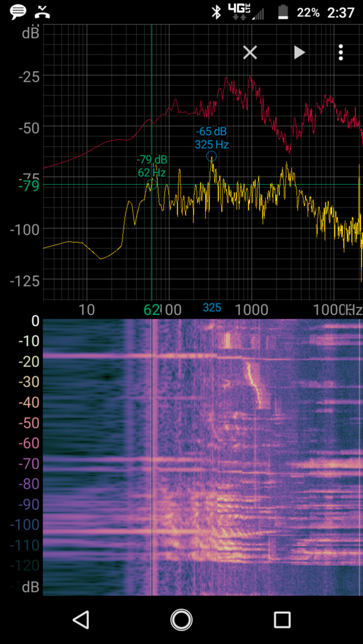Start playback with the play icon
363x644 pixels.
pyautogui.click(x=299, y=53)
